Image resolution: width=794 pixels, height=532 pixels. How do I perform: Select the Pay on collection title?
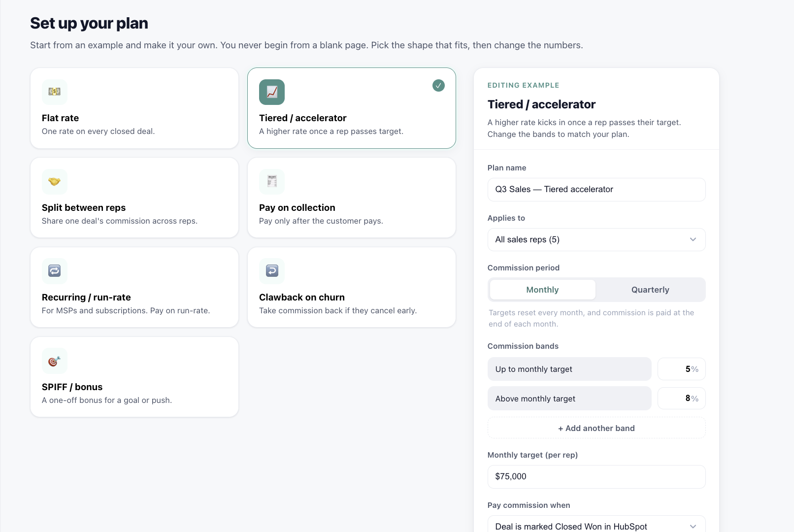[297, 207]
